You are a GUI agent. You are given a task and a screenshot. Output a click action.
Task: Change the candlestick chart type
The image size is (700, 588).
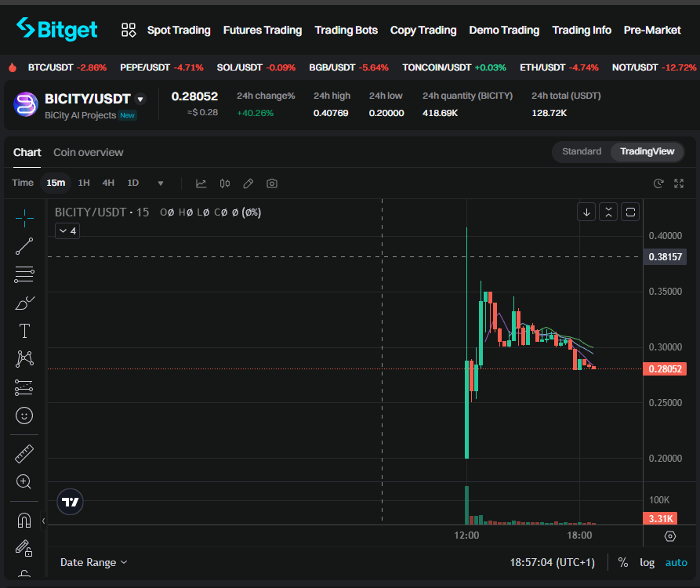[224, 183]
